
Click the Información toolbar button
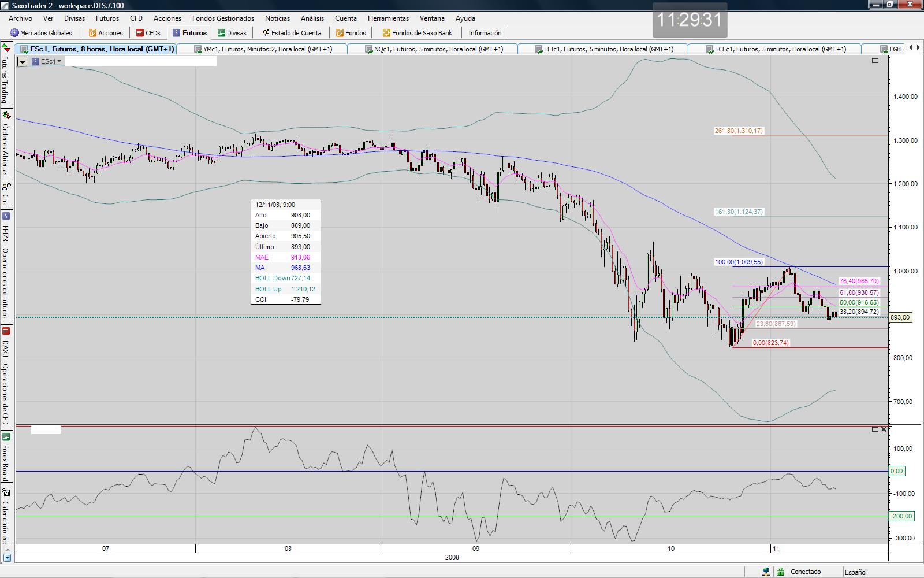coord(485,33)
